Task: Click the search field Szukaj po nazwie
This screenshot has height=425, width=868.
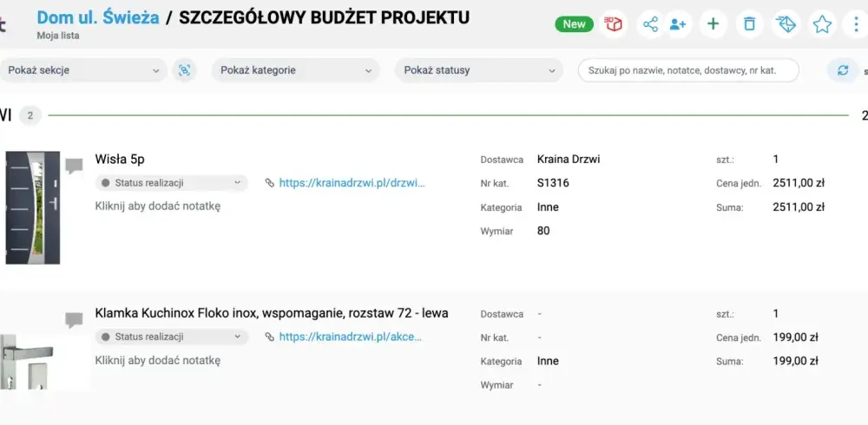Action: 688,70
